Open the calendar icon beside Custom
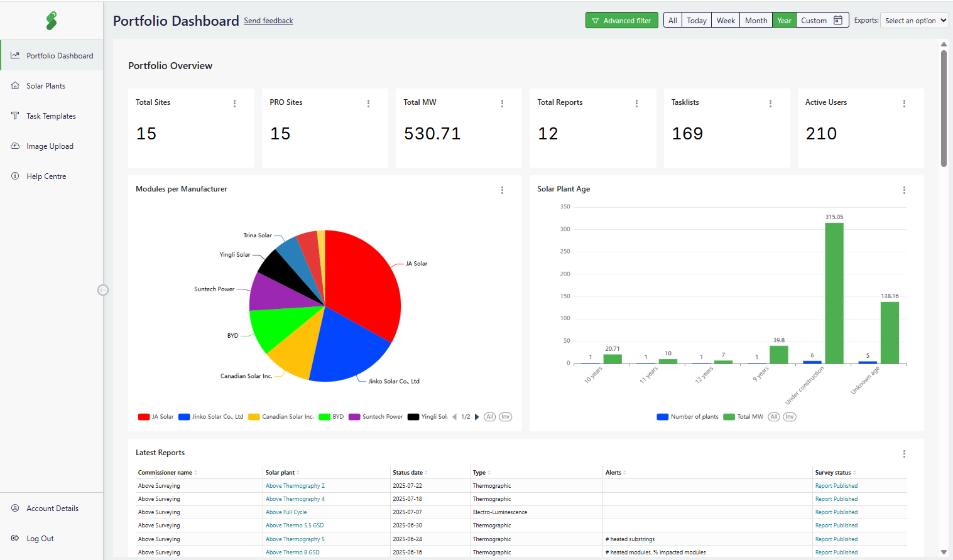The image size is (953, 560). 837,21
